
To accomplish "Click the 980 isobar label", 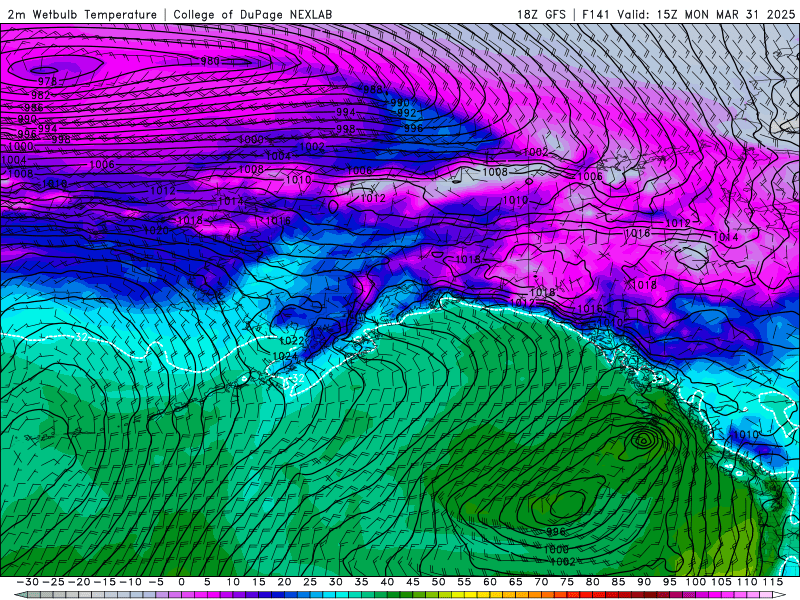I will pos(210,61).
